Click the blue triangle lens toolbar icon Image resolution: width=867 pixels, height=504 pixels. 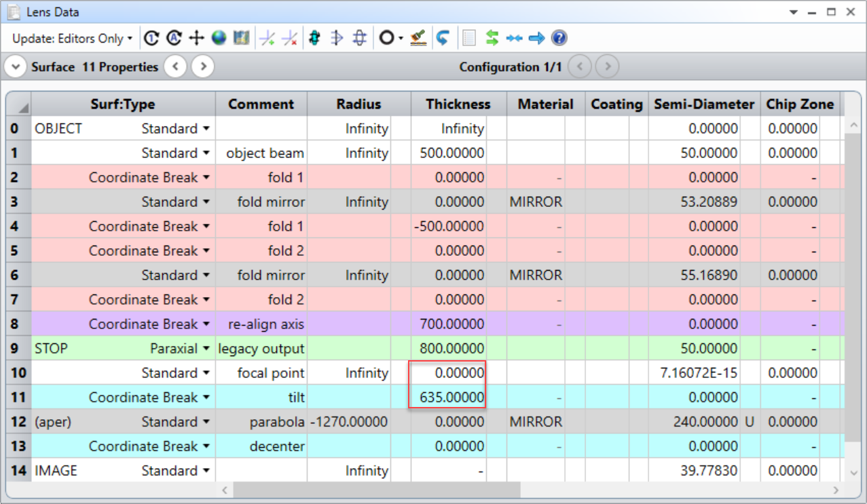(x=337, y=39)
